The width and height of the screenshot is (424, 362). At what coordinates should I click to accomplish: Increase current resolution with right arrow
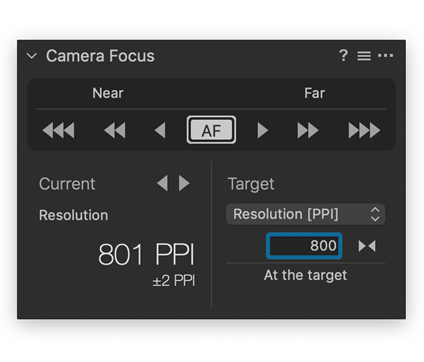(x=184, y=183)
